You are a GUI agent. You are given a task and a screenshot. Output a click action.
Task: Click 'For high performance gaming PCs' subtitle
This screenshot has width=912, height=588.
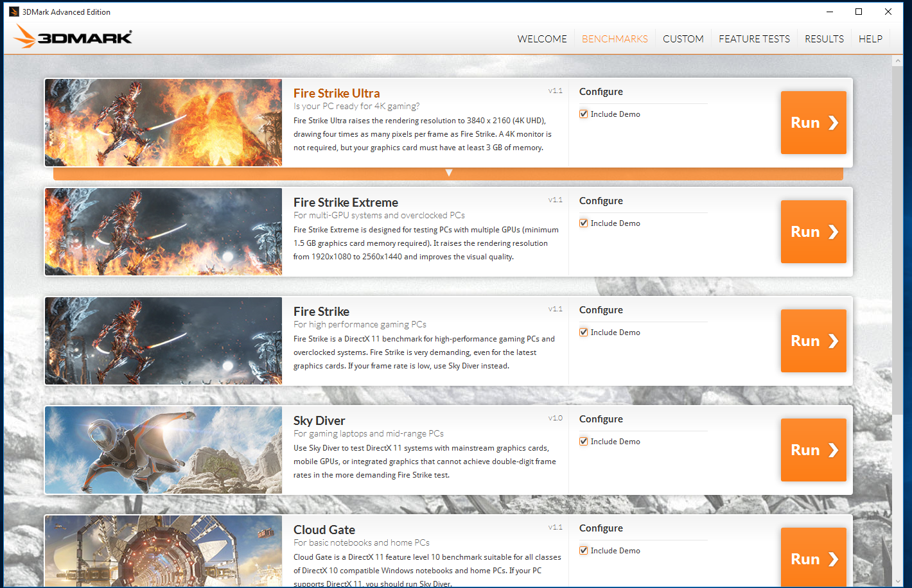click(x=360, y=325)
